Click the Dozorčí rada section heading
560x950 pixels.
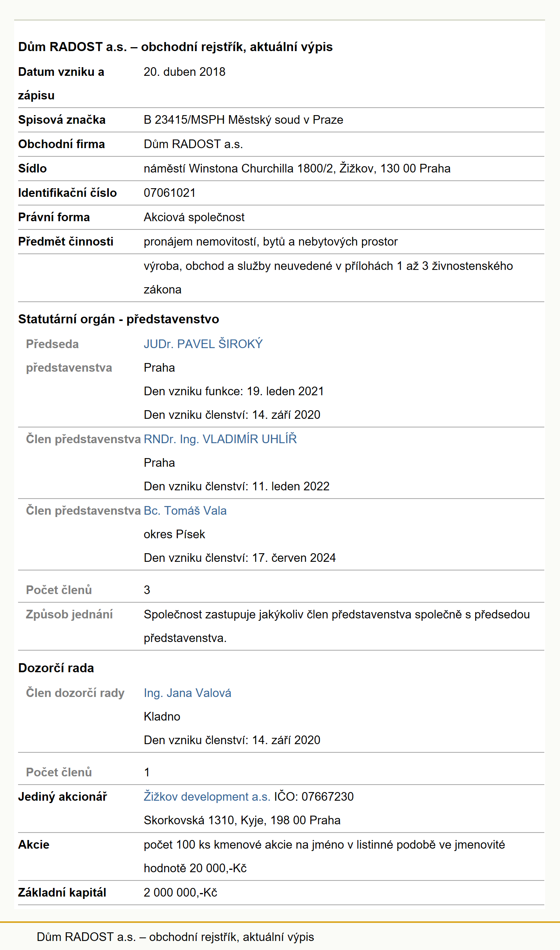56,668
